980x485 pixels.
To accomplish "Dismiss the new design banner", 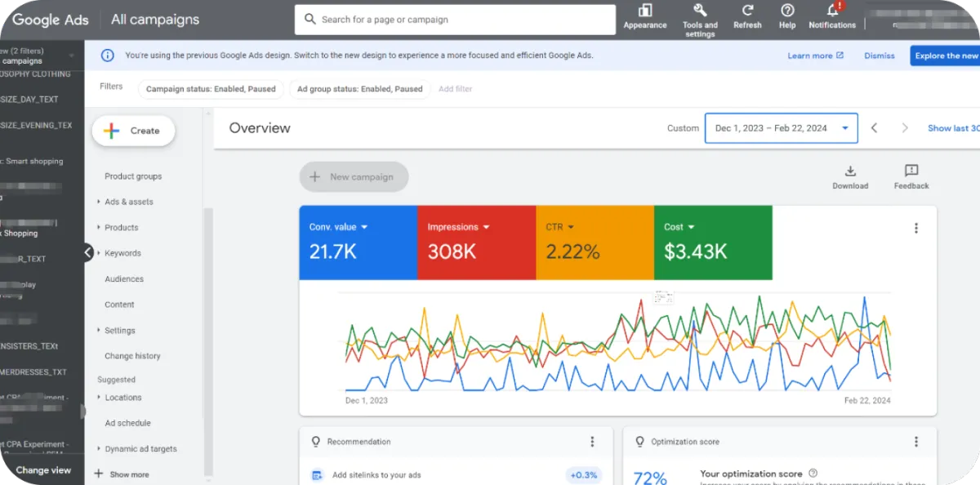I will point(880,56).
